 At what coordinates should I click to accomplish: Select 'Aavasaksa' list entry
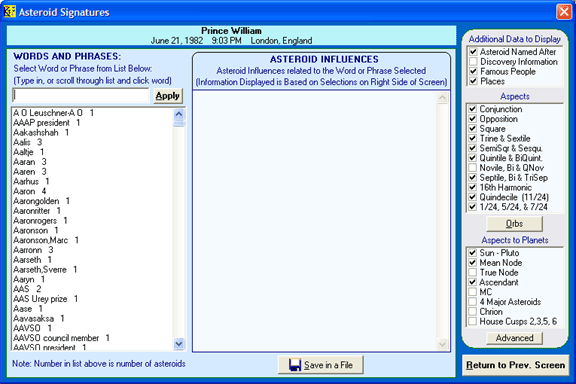click(92, 319)
